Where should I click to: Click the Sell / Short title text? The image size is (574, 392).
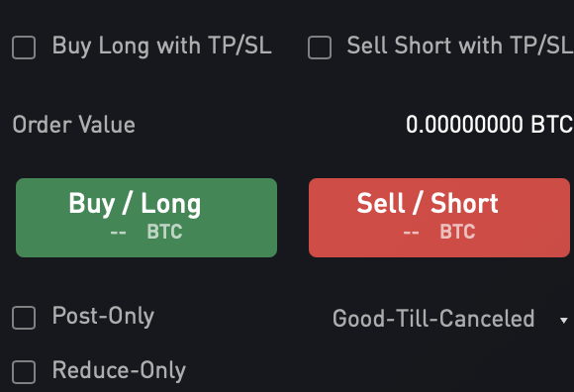tap(428, 203)
